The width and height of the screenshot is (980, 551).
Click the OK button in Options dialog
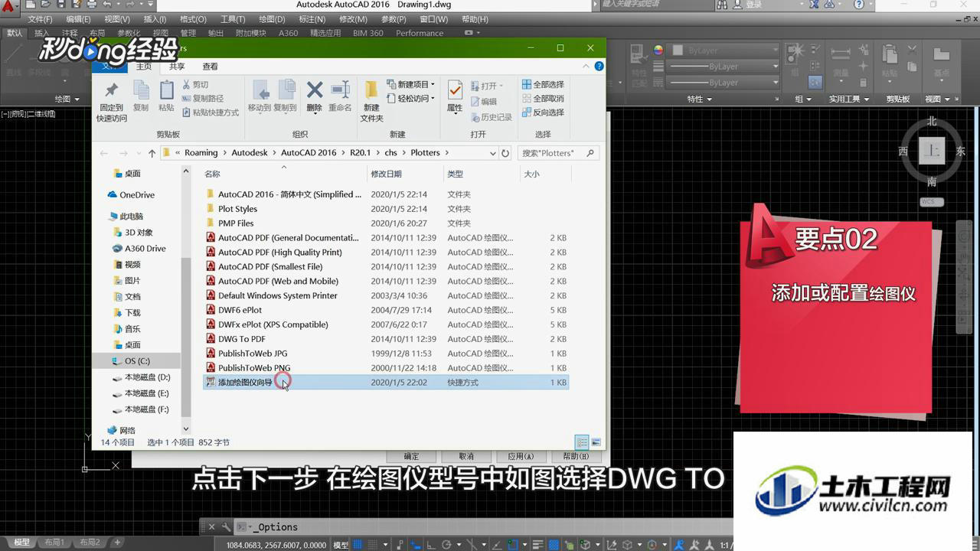(411, 457)
